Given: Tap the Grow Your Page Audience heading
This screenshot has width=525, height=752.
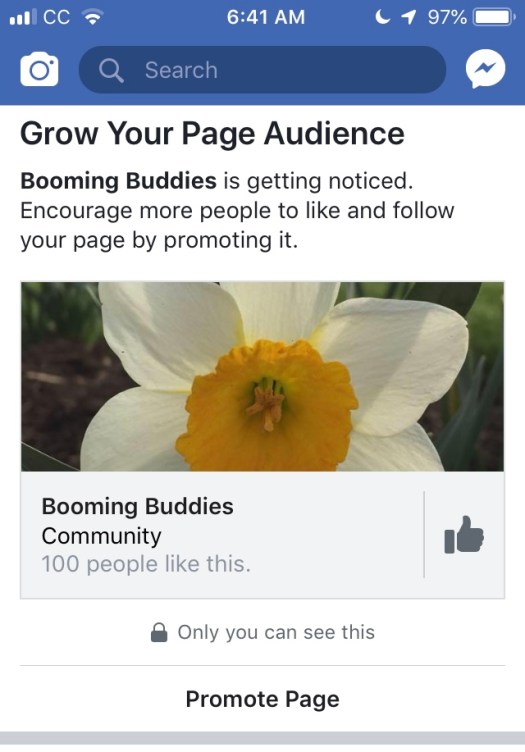Looking at the screenshot, I should (212, 134).
